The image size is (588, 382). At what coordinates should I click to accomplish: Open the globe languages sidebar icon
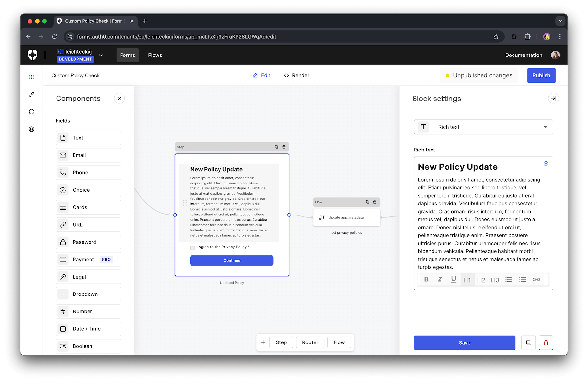(31, 129)
